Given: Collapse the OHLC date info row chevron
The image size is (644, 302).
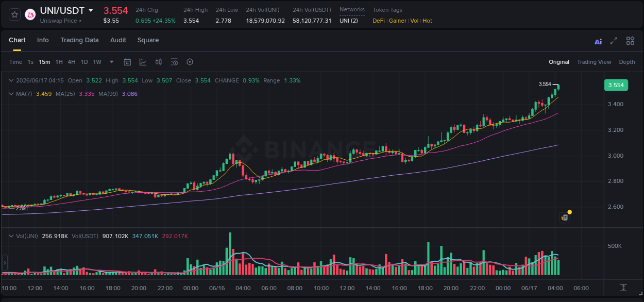Looking at the screenshot, I should (11, 80).
